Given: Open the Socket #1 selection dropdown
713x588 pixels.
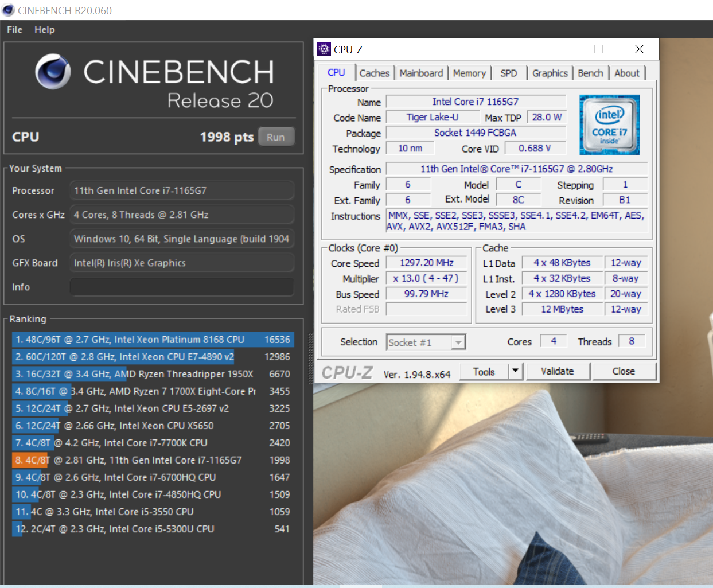Looking at the screenshot, I should click(426, 342).
